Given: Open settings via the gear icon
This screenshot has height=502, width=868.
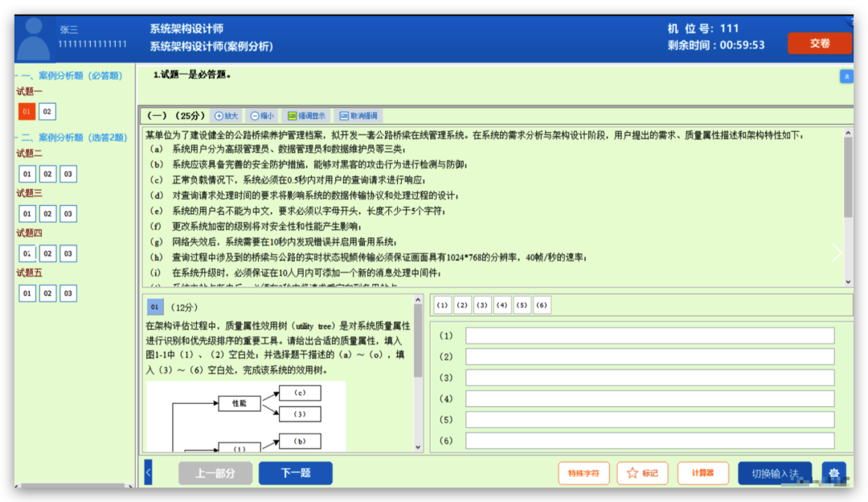Looking at the screenshot, I should coord(833,474).
